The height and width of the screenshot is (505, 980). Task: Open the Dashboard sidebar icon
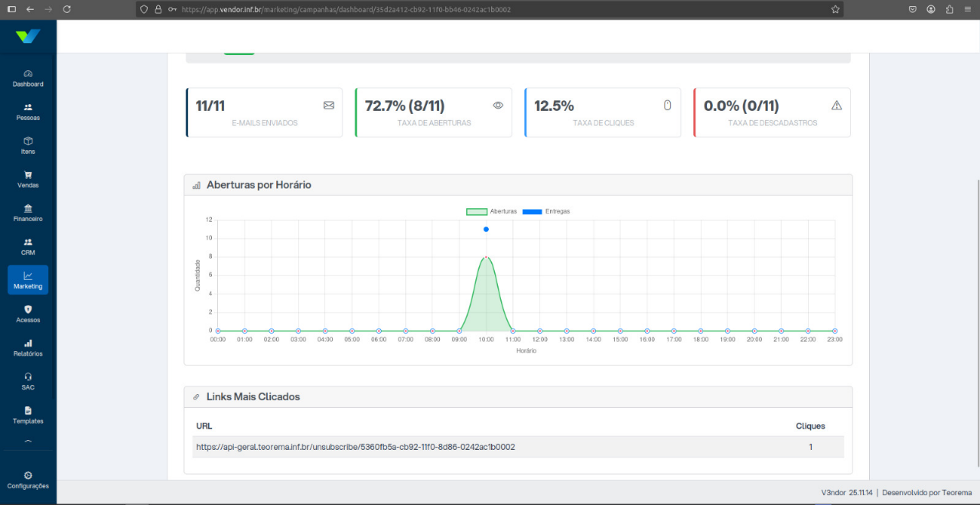tap(28, 73)
